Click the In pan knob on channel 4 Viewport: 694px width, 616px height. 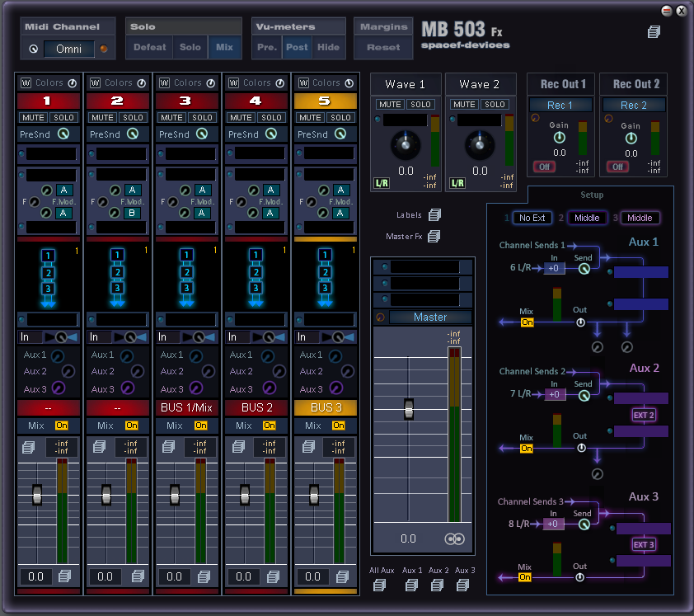pos(269,337)
